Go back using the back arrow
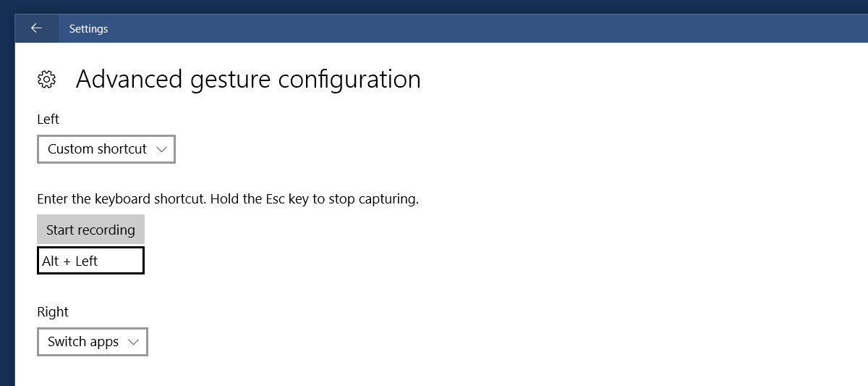Image resolution: width=868 pixels, height=386 pixels. pos(36,28)
